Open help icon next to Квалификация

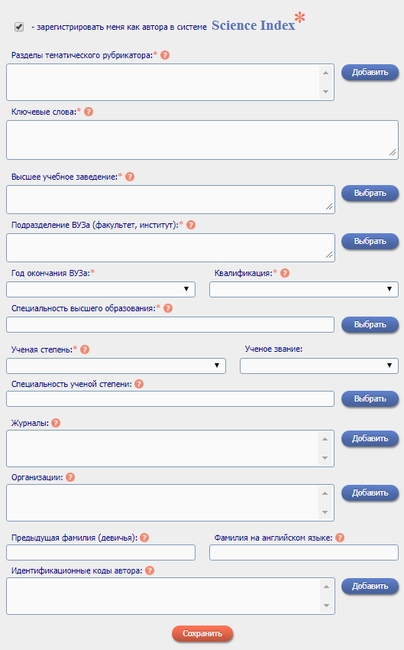point(285,273)
